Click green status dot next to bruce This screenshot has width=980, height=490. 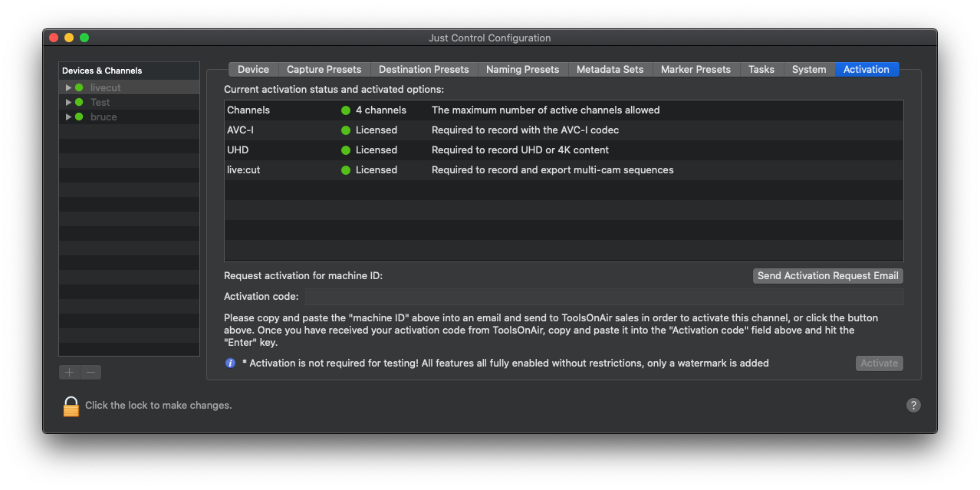pos(79,117)
